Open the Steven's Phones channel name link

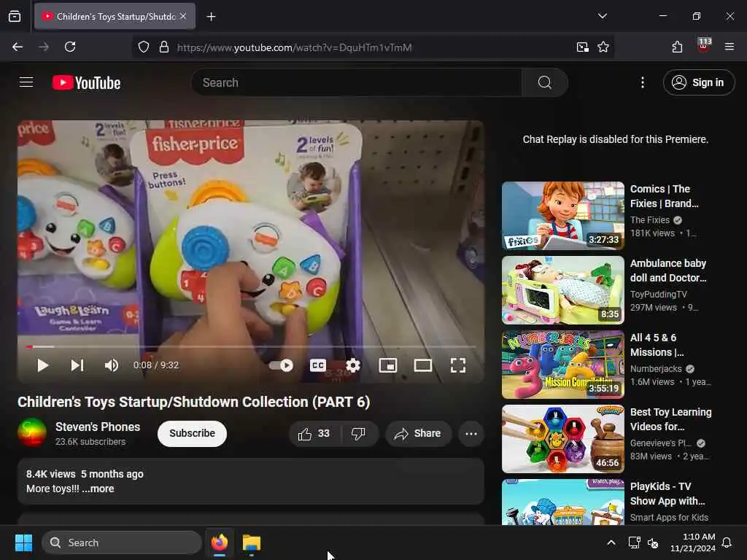98,427
